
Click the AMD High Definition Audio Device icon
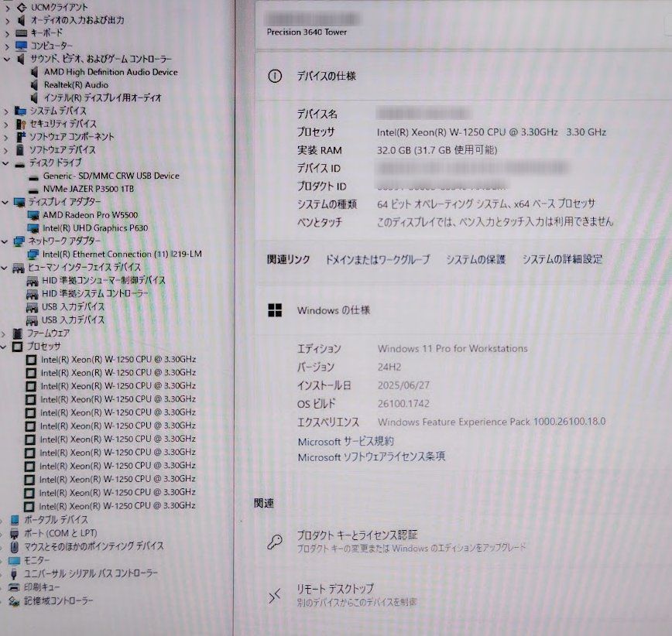[x=35, y=72]
